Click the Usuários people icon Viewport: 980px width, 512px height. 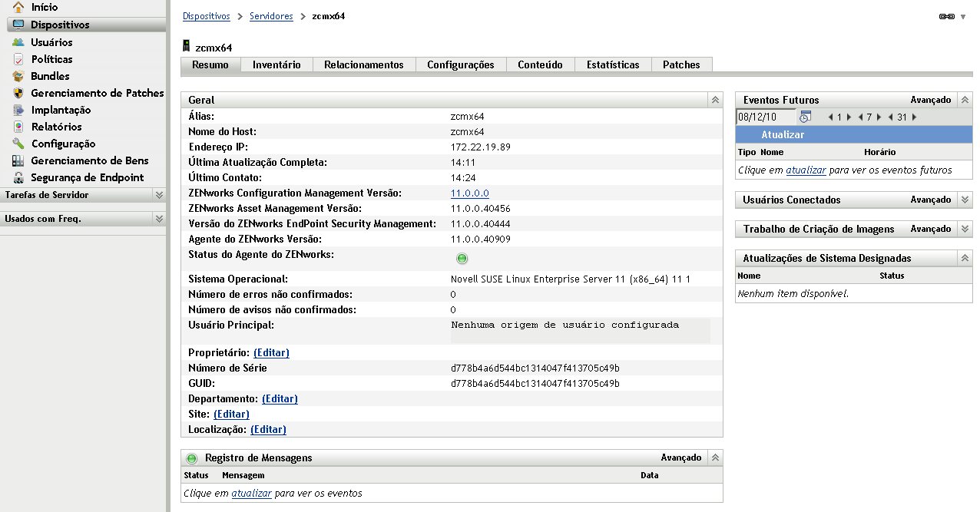pos(18,42)
